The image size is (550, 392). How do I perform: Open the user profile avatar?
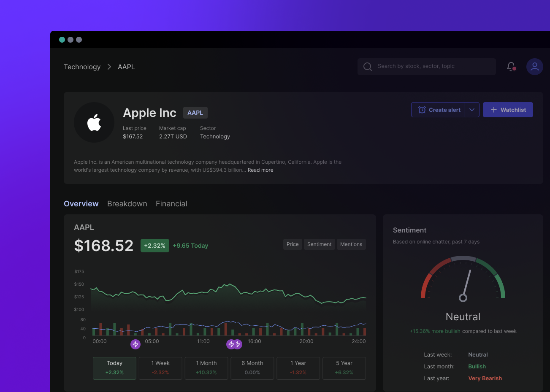534,67
